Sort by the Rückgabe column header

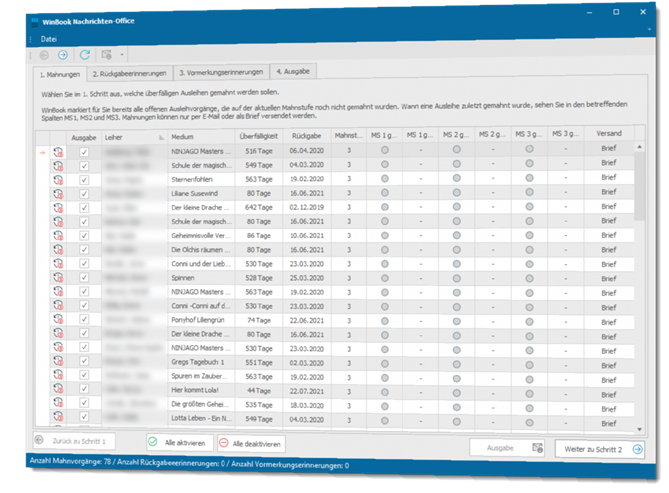(306, 136)
